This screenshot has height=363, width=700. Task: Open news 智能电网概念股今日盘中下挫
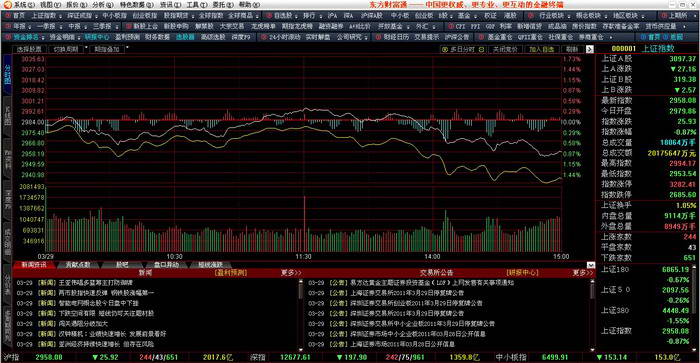point(99,303)
